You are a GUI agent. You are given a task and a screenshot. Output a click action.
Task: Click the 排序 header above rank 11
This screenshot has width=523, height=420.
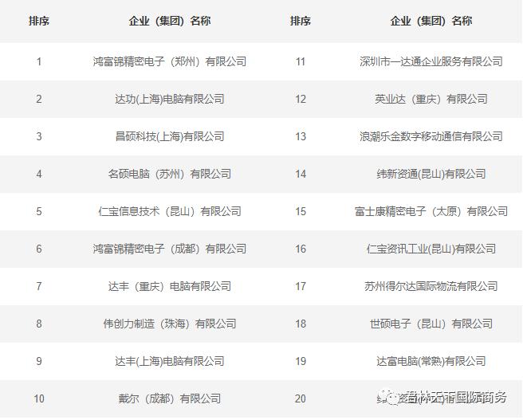point(301,21)
